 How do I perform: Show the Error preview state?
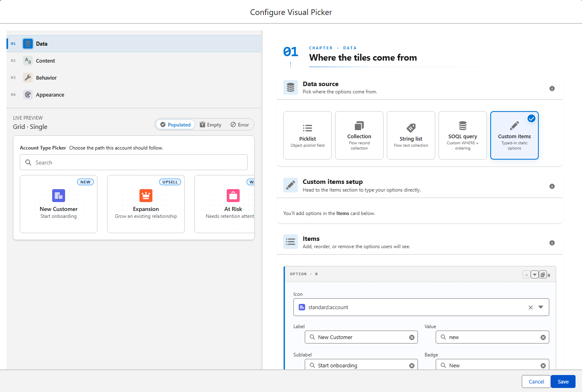click(x=240, y=124)
